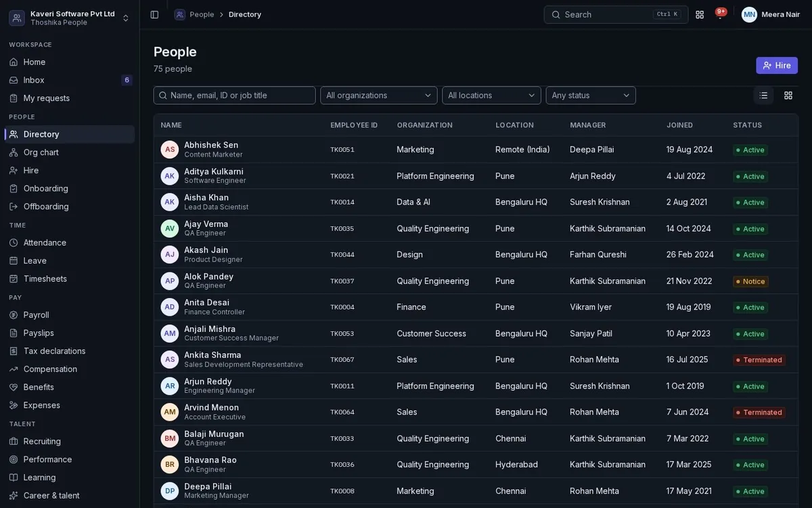
Task: Click the Learning icon
Action: [14, 478]
